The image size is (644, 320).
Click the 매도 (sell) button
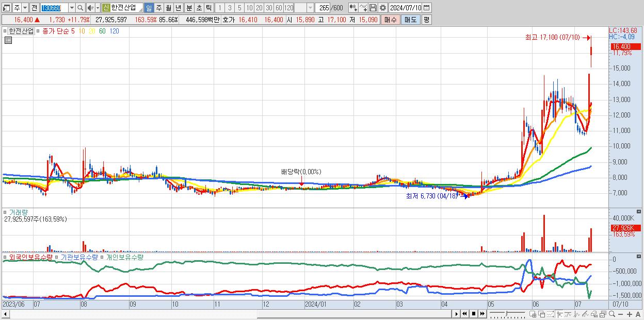click(x=410, y=20)
